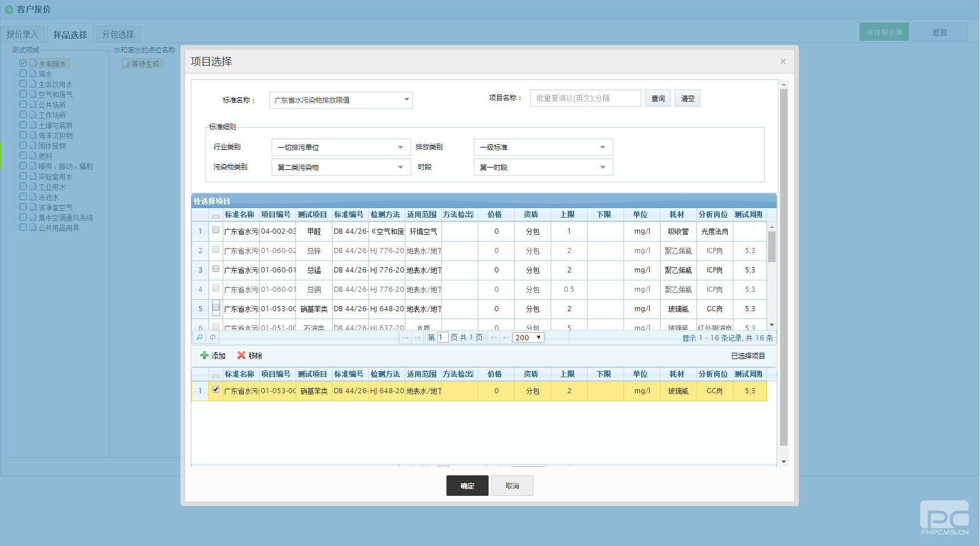The width and height of the screenshot is (980, 546).
Task: Switch to the 分包选择 tab
Action: pos(118,34)
